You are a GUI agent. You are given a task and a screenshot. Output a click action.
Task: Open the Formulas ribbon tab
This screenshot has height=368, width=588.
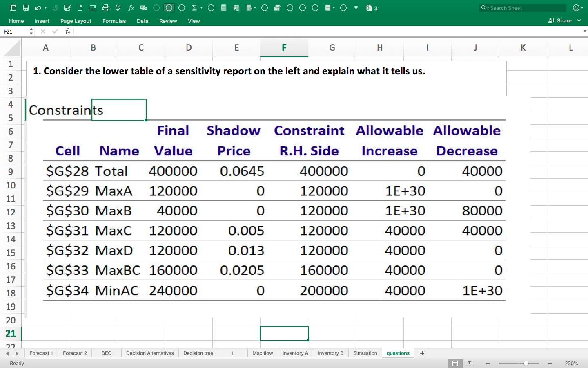click(x=114, y=21)
